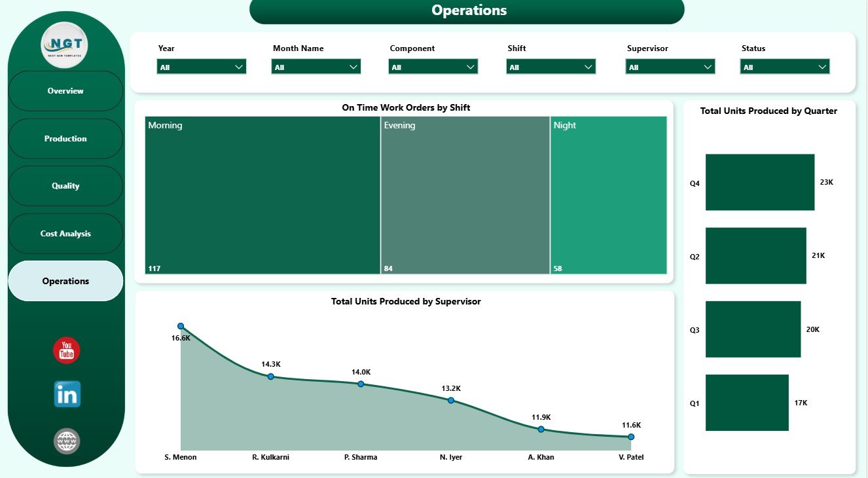Select the V. Patel data point marker
Image resolution: width=868 pixels, height=478 pixels.
point(631,436)
